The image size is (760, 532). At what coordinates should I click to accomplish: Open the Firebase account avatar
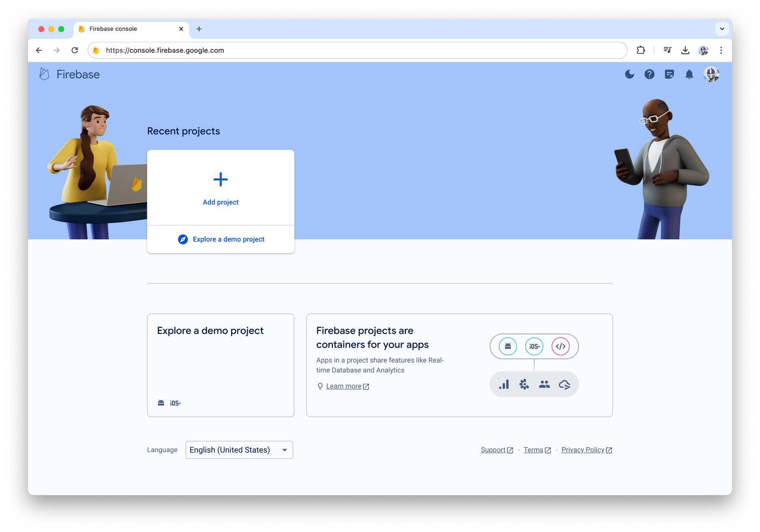point(711,74)
